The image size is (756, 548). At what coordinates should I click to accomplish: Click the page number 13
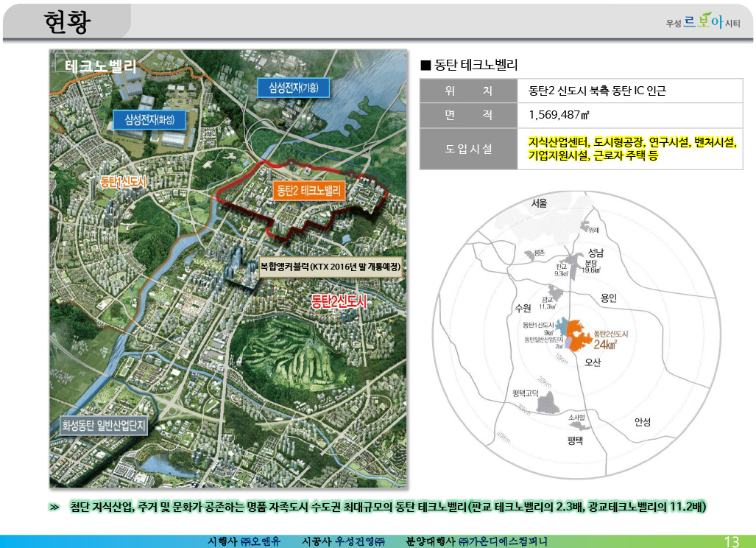tap(732, 541)
